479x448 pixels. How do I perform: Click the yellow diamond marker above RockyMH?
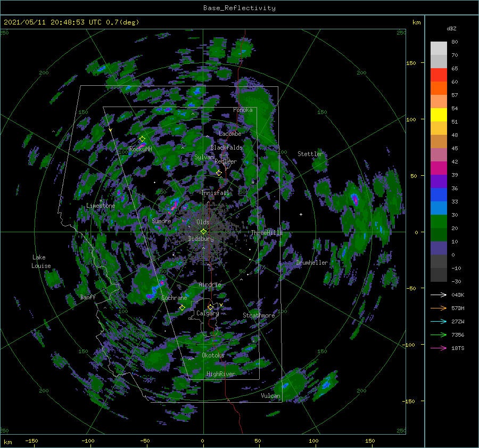(x=142, y=139)
